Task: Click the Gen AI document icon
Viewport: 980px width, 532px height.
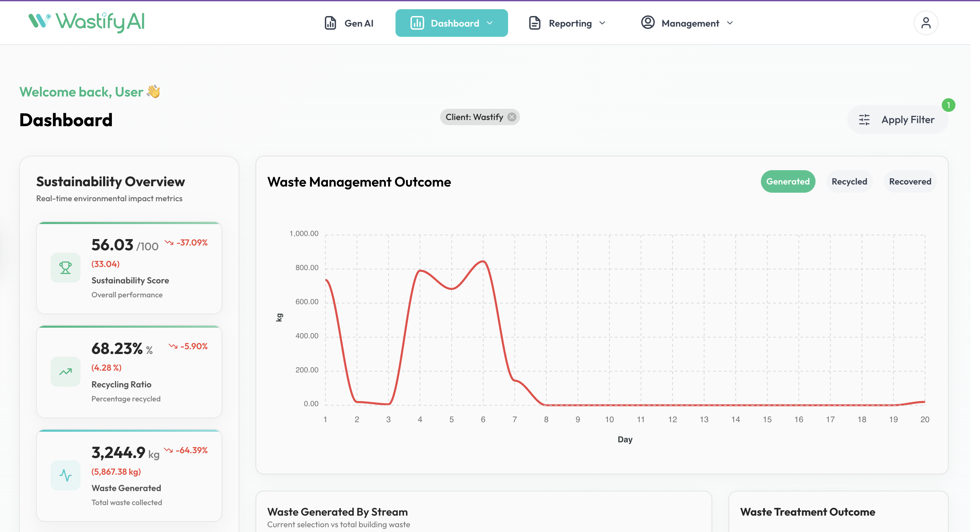Action: click(330, 23)
